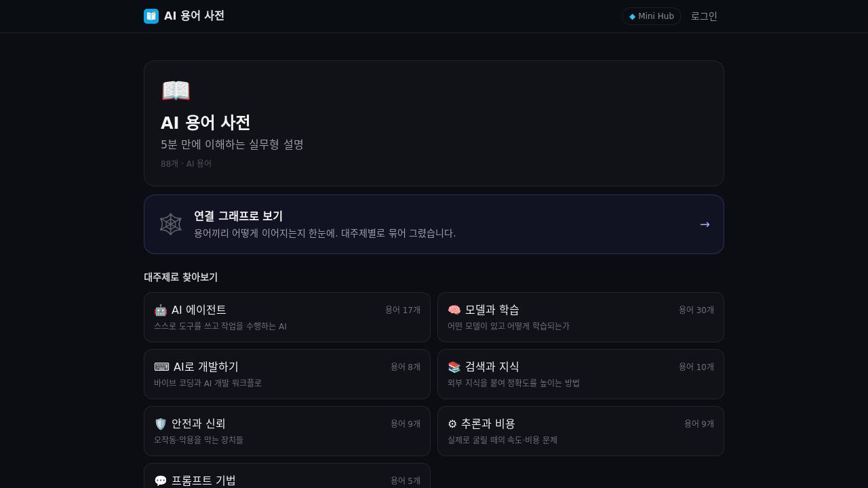Click the open book emoji icon
This screenshot has height=488, width=868.
click(176, 91)
